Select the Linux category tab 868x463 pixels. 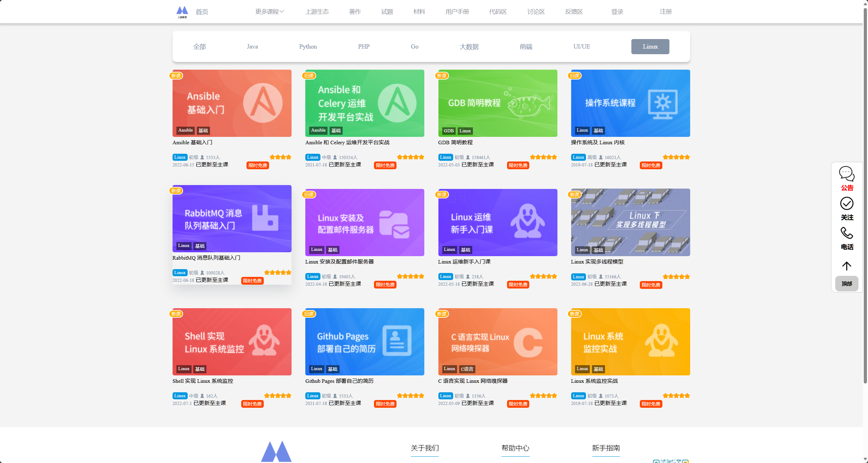650,46
